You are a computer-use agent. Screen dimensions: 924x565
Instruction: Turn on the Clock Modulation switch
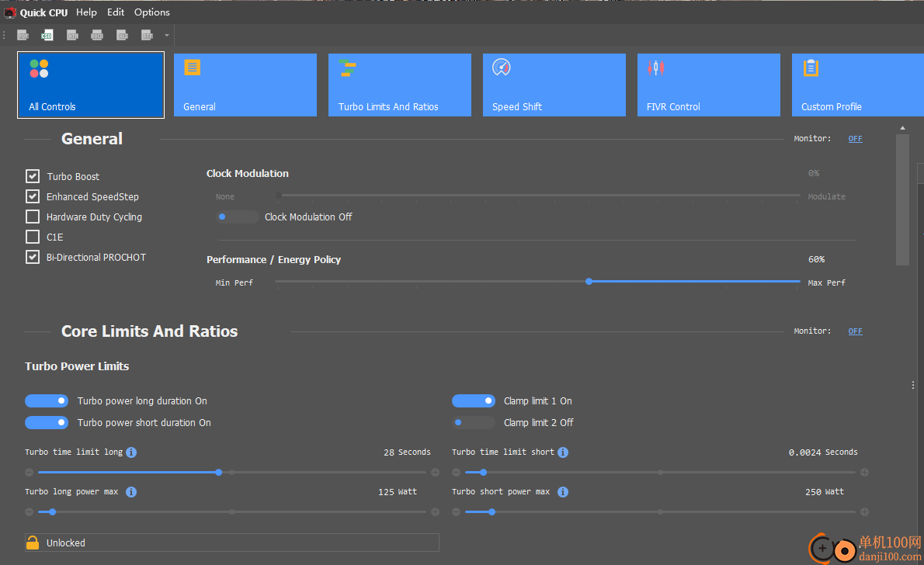(238, 217)
